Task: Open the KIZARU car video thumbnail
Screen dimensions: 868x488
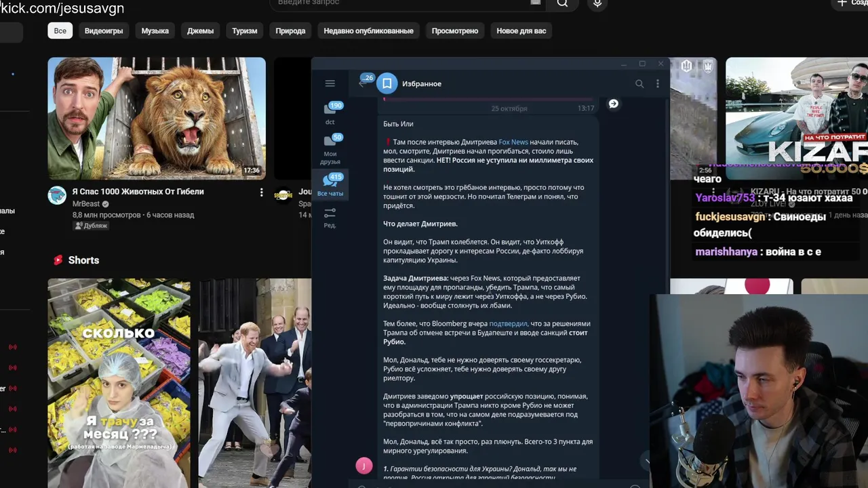Action: [797, 118]
